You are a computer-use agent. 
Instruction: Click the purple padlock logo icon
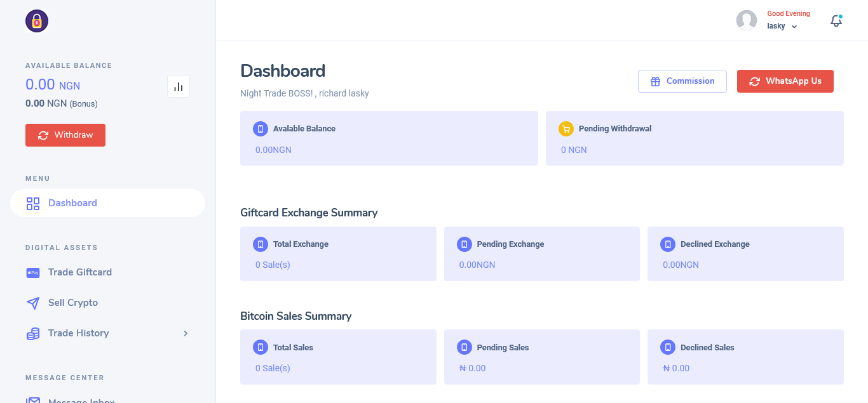pos(37,21)
